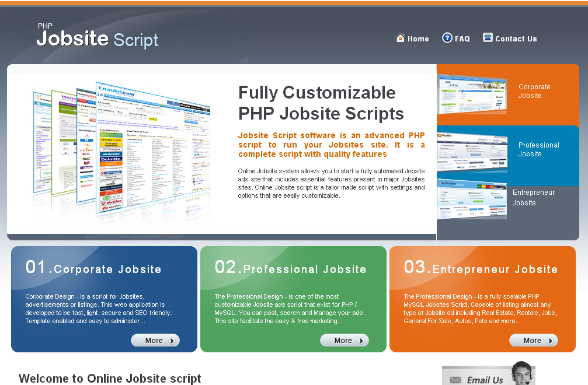Open the Contact Us page
This screenshot has height=385, width=588.
(516, 38)
